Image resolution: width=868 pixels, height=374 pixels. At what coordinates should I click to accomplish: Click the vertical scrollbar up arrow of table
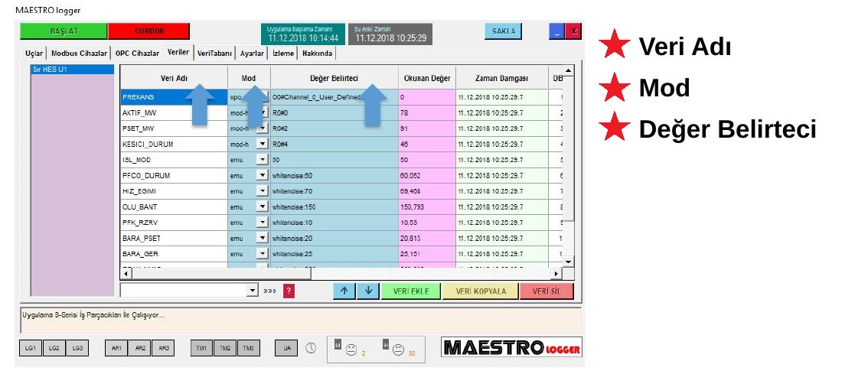coord(569,70)
